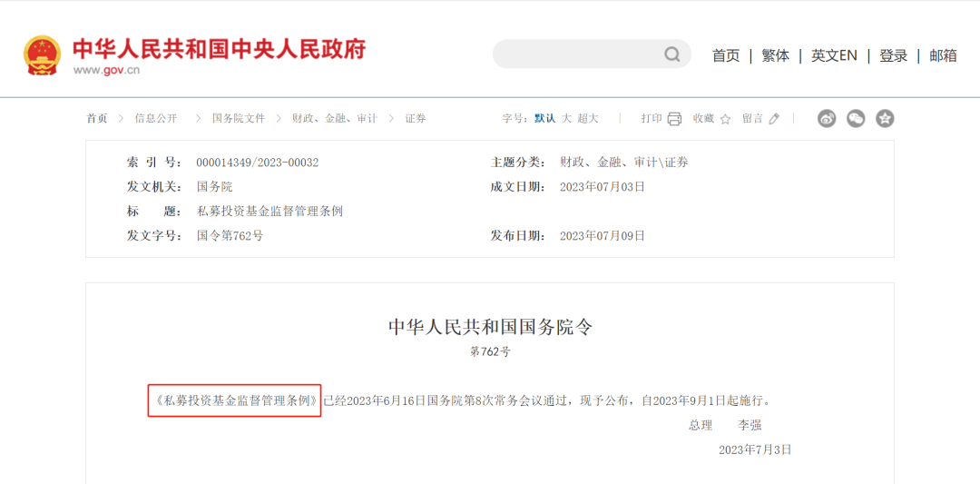980x484 pixels.
Task: Share via the Qzone star icon
Action: (x=885, y=118)
